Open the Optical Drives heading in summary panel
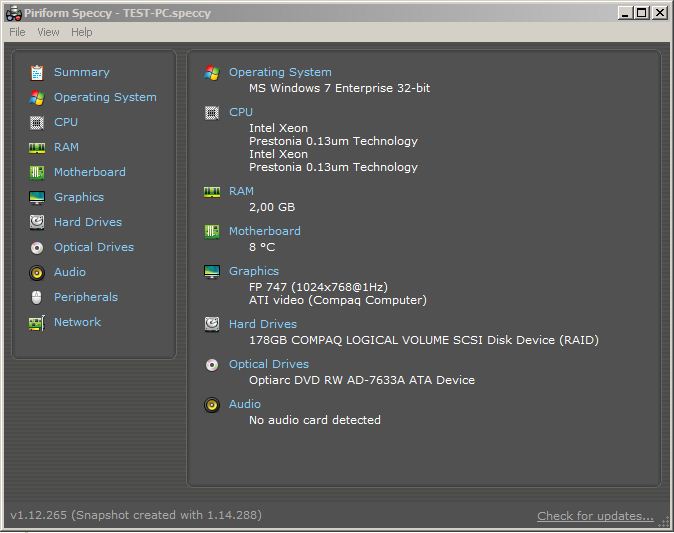Viewport: 674px width, 533px height. pos(269,364)
